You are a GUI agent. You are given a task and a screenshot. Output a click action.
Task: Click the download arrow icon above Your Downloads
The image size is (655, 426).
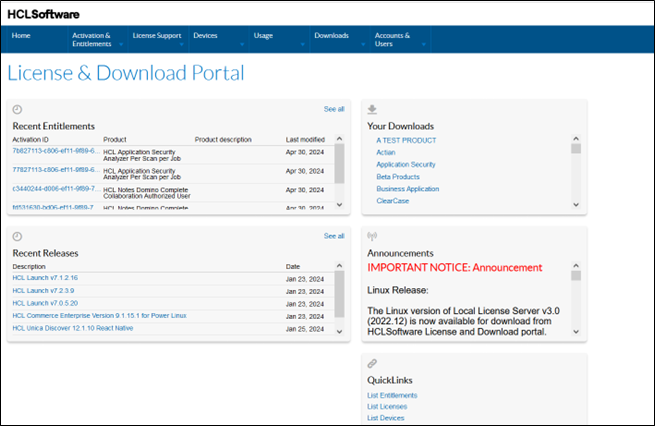click(372, 109)
